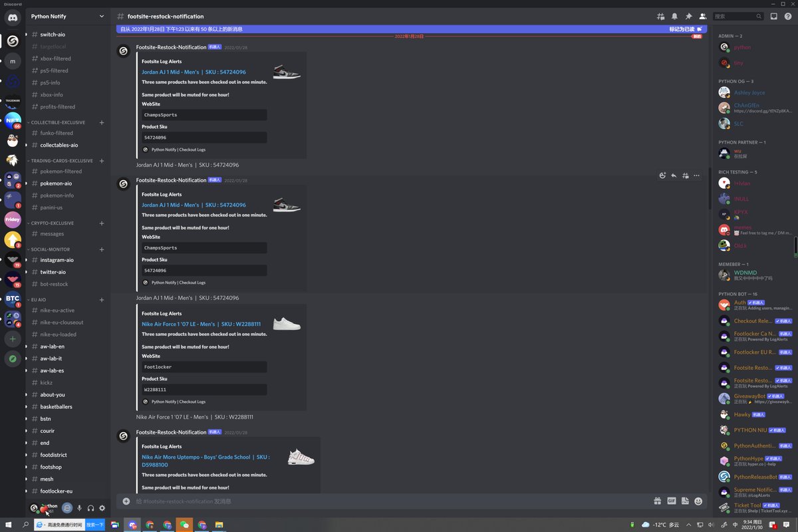798x532 pixels.
Task: Open File Explorer in the taskbar
Action: (219, 525)
